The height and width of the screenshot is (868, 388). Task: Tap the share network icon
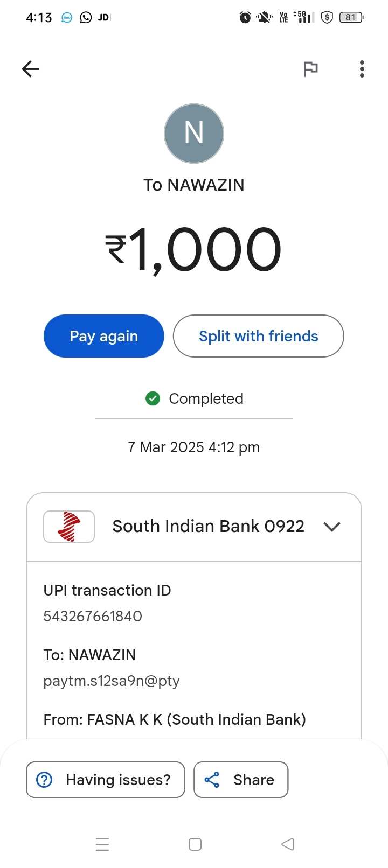pyautogui.click(x=212, y=780)
